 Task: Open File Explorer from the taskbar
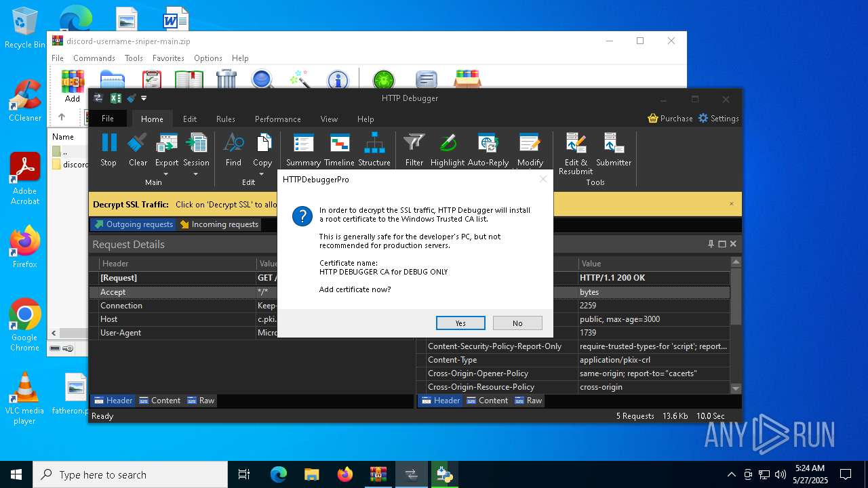311,474
